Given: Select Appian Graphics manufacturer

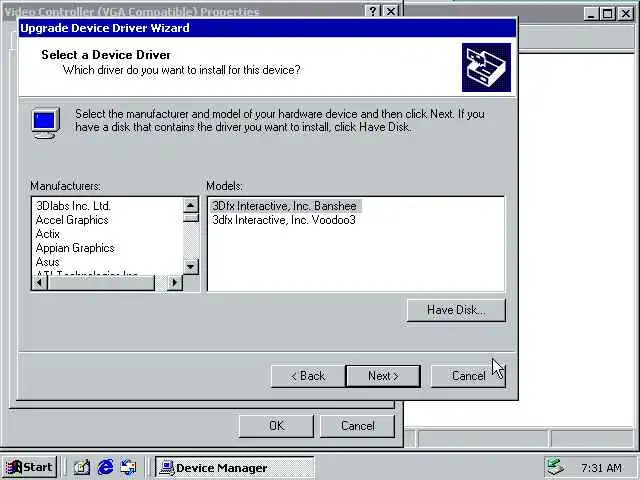Looking at the screenshot, I should tap(75, 248).
